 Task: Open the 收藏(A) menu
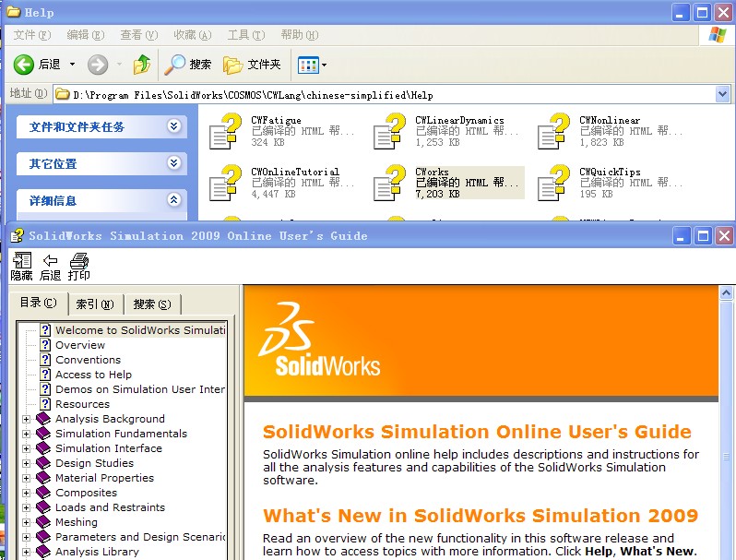tap(193, 35)
